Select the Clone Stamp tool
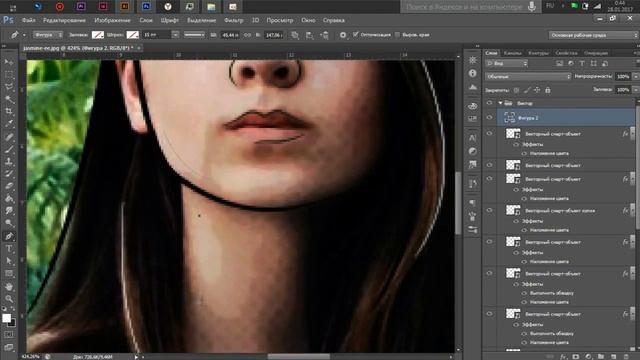 pyautogui.click(x=9, y=161)
